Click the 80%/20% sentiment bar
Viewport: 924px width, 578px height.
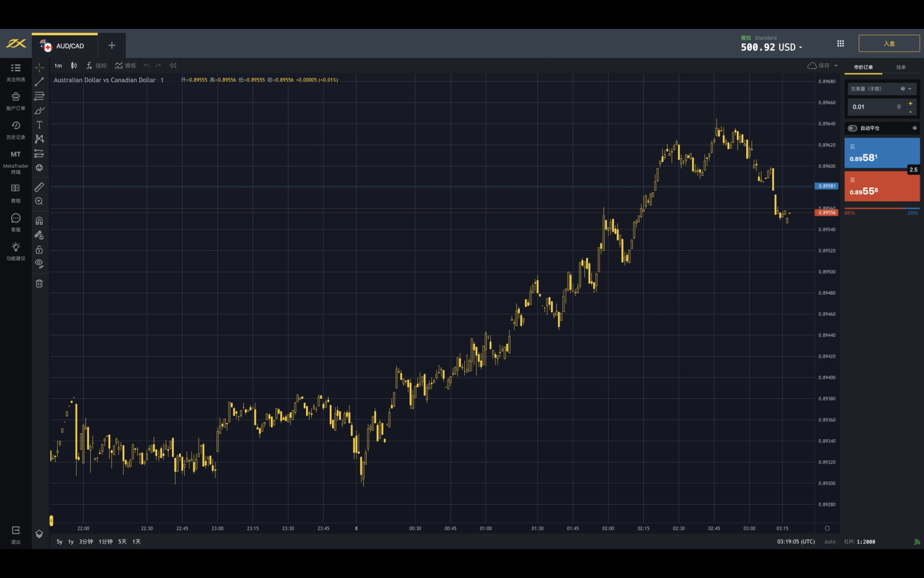[x=881, y=209]
